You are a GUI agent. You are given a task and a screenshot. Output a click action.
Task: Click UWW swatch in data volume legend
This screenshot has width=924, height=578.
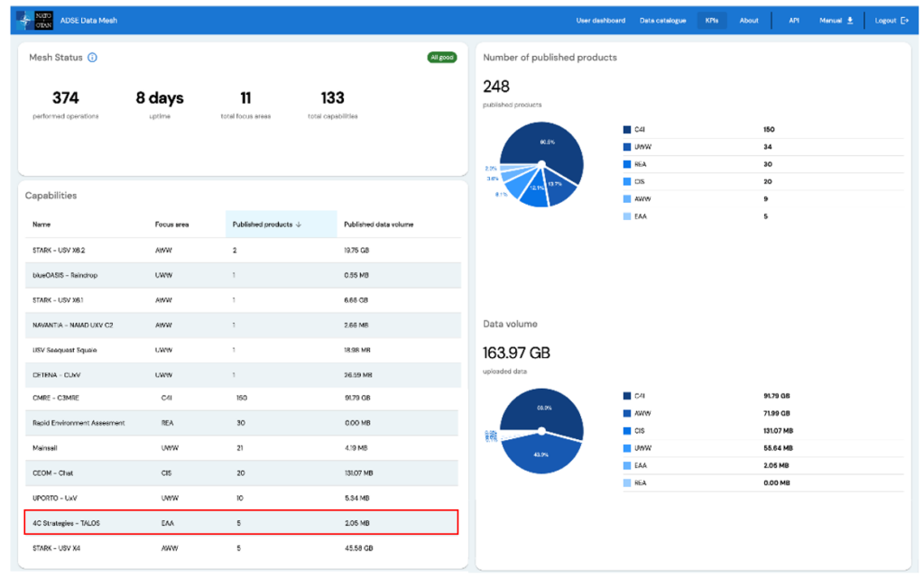coord(627,448)
